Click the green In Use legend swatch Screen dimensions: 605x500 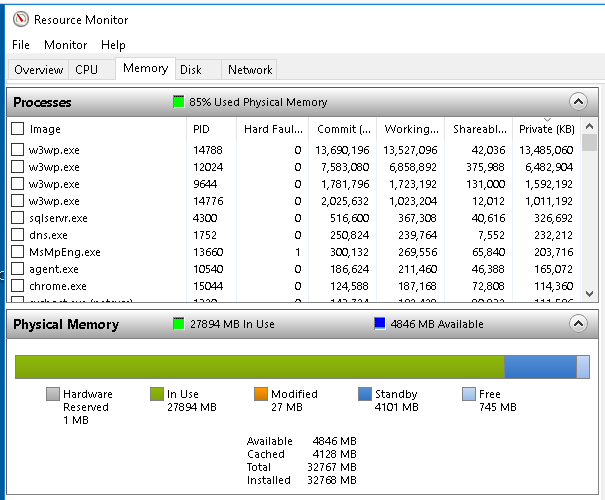coord(157,394)
